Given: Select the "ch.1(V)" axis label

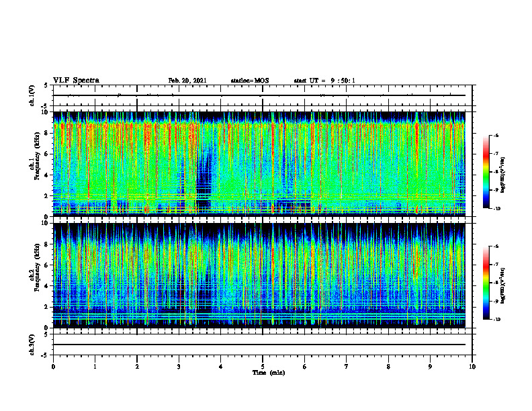Looking at the screenshot, I should [x=32, y=95].
